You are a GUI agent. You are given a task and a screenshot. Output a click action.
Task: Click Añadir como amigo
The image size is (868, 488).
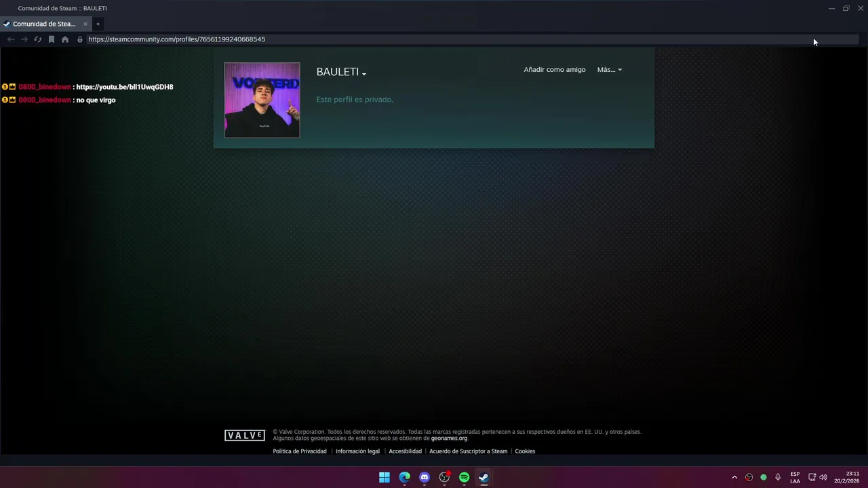pos(554,69)
